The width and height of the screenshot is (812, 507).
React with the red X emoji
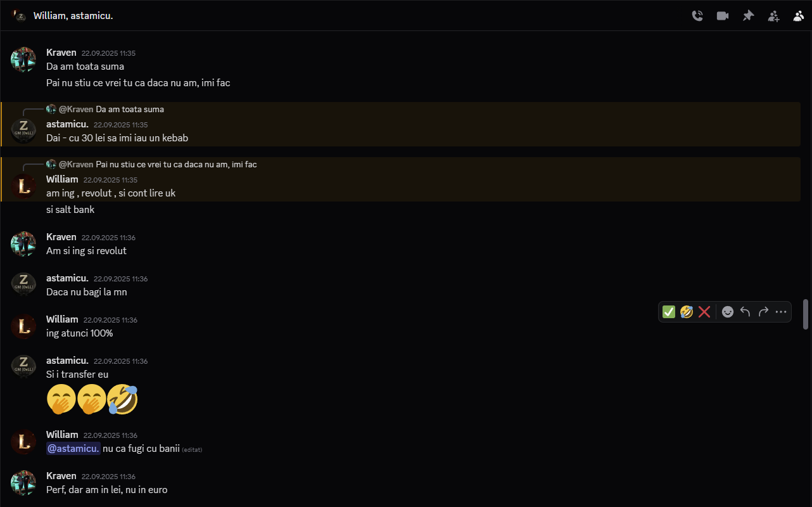[x=704, y=311]
